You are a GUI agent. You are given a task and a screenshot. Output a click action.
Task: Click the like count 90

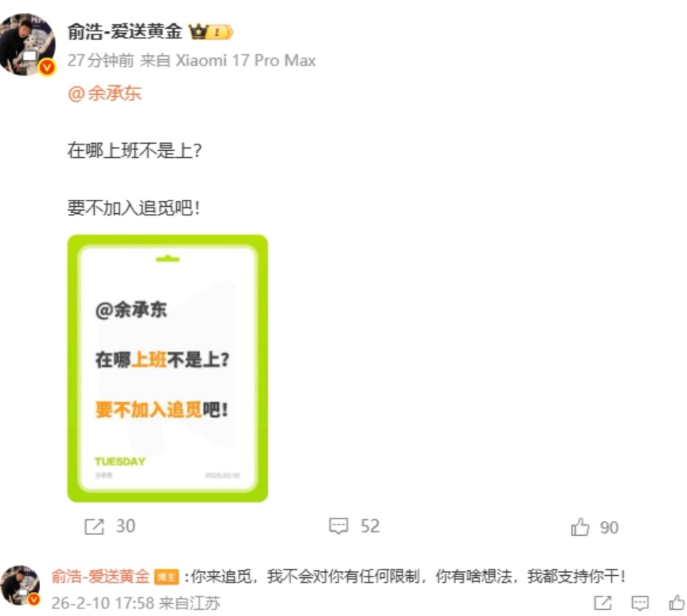click(x=609, y=528)
